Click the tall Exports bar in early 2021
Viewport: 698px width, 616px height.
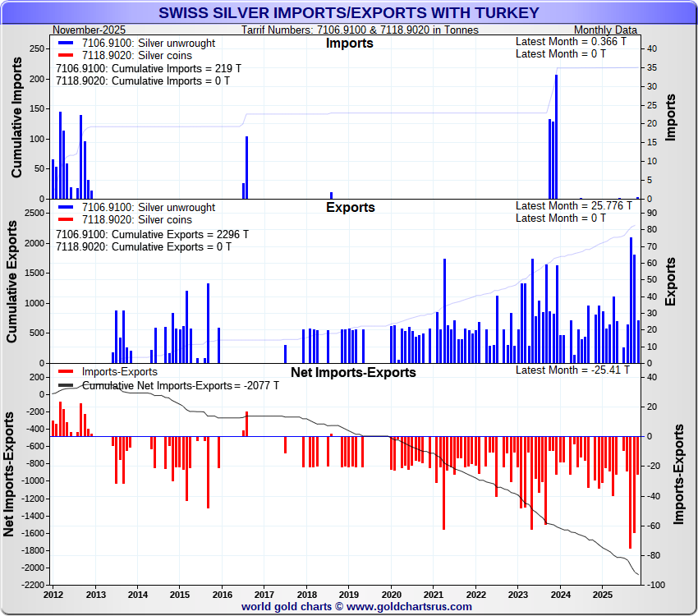tap(444, 310)
